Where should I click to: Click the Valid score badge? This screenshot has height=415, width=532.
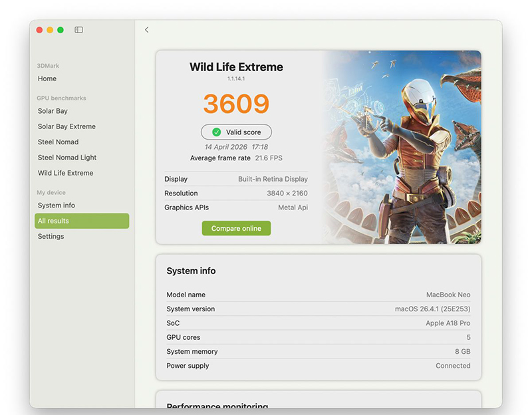coord(236,132)
